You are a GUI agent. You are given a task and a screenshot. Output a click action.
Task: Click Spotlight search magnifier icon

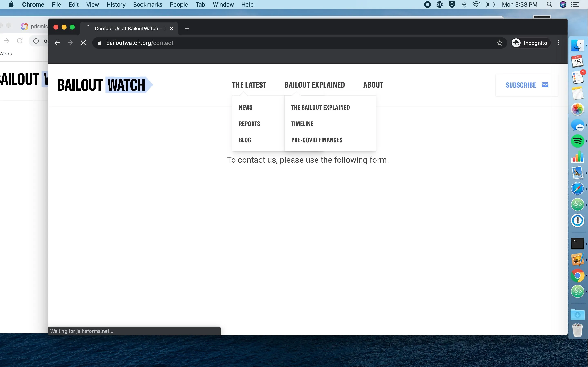[x=549, y=5]
